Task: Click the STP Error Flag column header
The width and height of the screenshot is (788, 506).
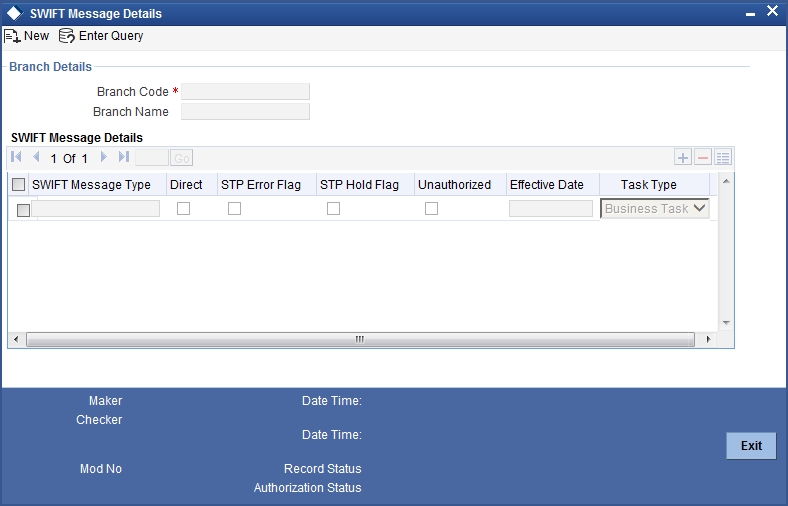Action: (x=261, y=184)
